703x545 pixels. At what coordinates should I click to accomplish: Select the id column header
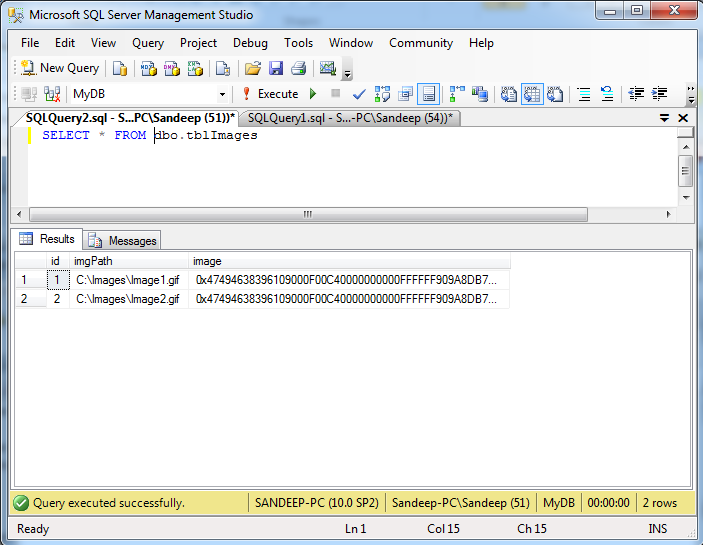point(58,261)
